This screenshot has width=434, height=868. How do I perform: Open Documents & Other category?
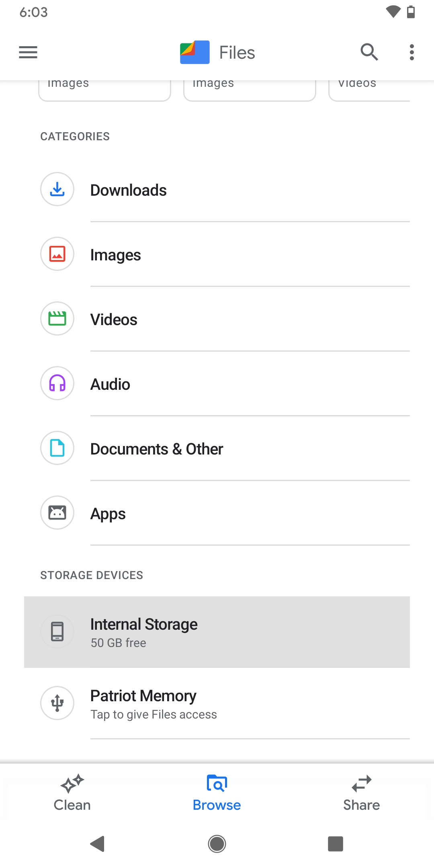[157, 449]
